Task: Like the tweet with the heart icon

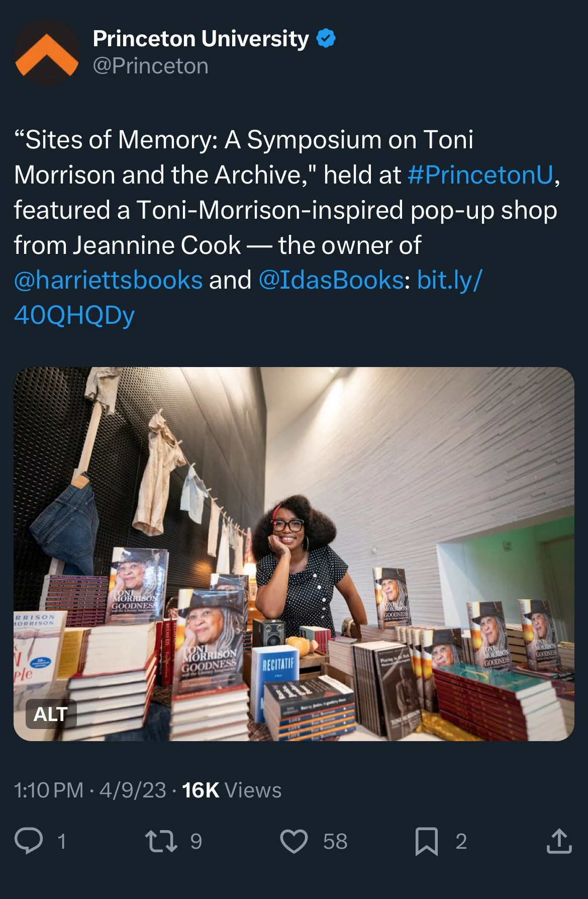Action: coord(294,841)
